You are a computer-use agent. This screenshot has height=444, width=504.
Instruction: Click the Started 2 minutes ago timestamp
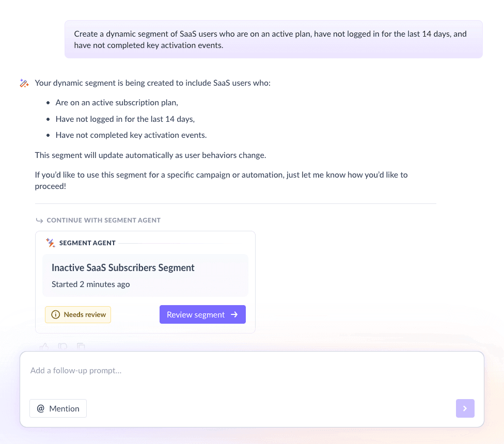point(90,284)
